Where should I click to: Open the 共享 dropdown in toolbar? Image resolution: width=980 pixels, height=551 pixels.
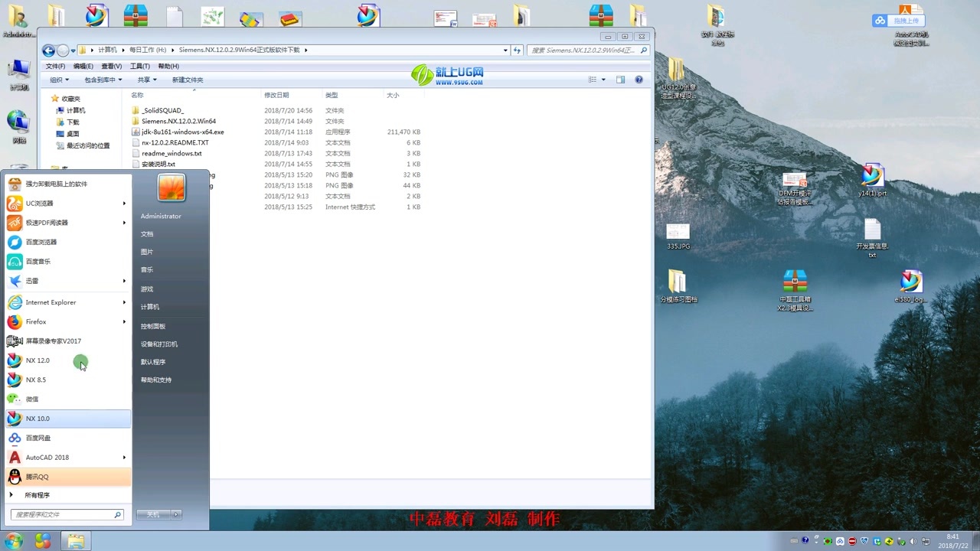[x=147, y=80]
